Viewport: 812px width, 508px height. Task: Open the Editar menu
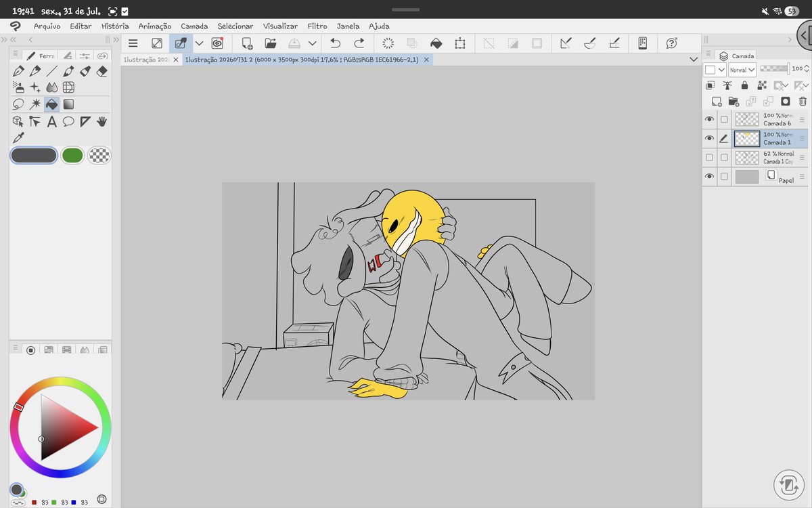[81, 26]
